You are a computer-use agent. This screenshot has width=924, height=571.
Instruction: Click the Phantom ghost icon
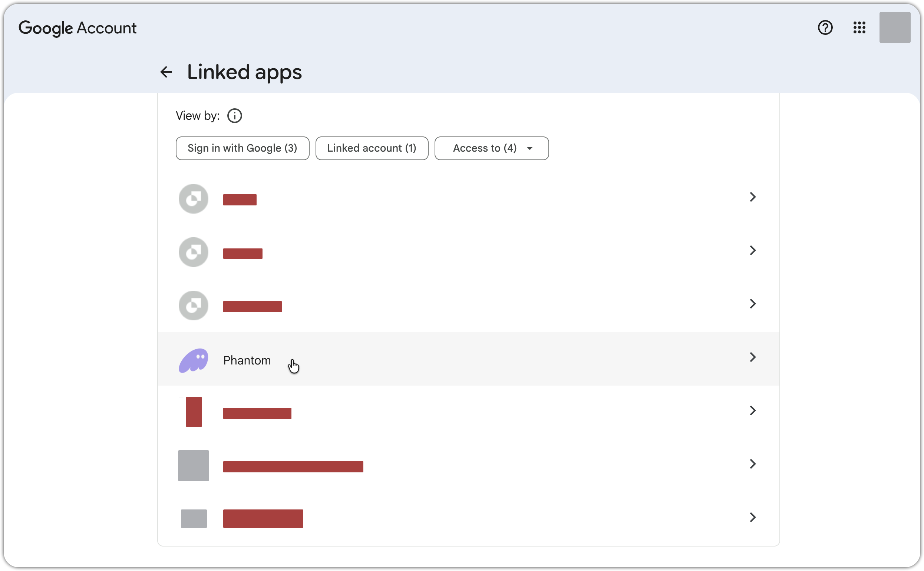pos(193,360)
